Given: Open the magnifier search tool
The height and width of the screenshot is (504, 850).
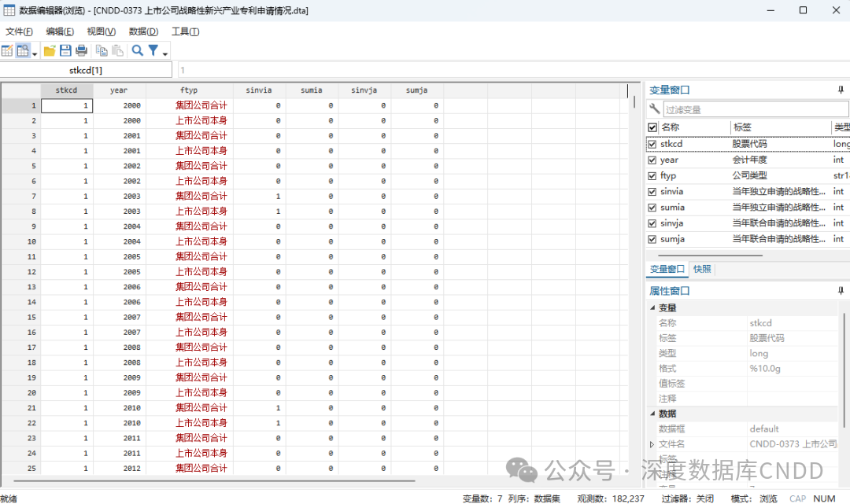Looking at the screenshot, I should 137,51.
